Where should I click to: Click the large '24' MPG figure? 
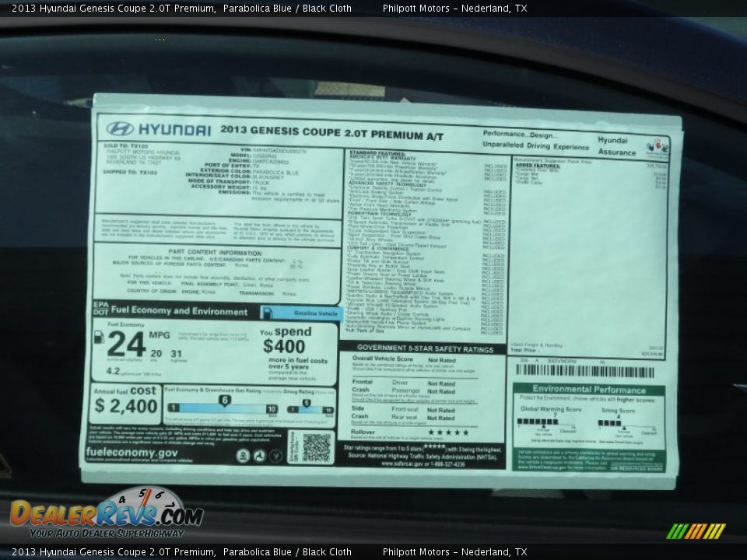[x=126, y=344]
